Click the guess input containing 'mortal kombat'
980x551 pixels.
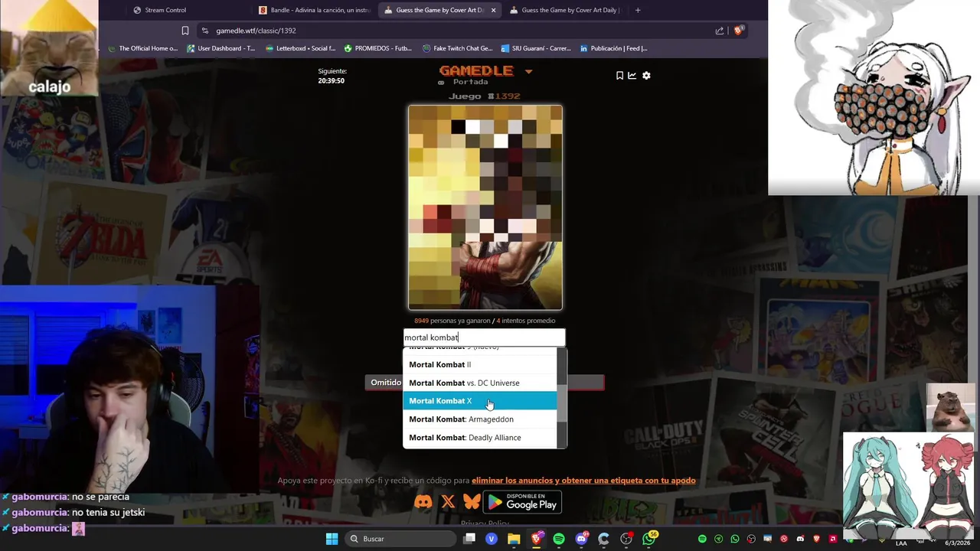(x=484, y=337)
